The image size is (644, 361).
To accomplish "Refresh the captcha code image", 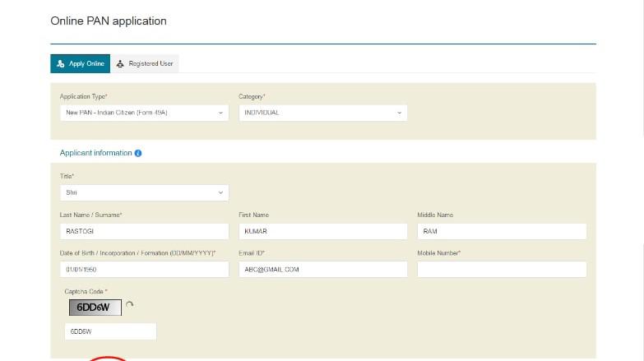I will [x=129, y=305].
